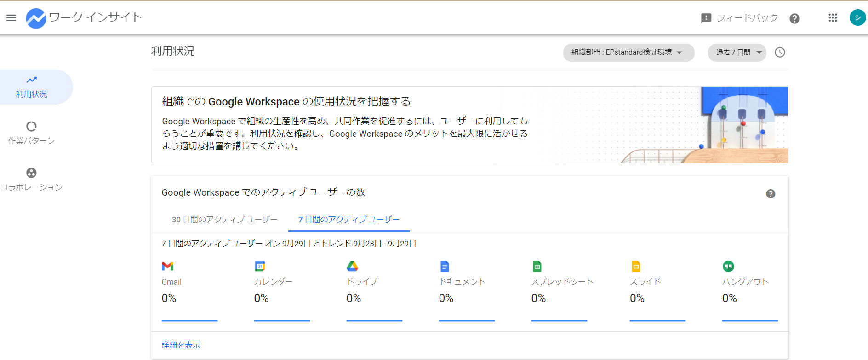
Task: Click the Google Workspace でのアクティブ ユーザーの数 heading
Action: click(x=263, y=192)
